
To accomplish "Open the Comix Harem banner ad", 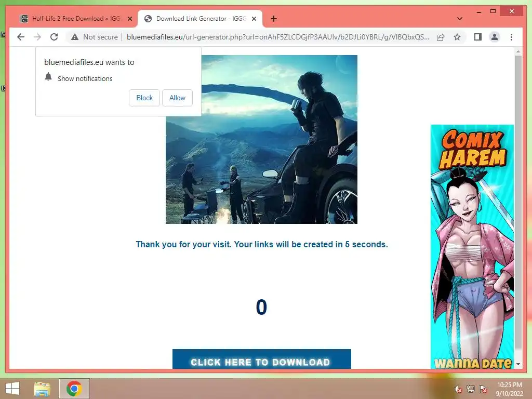I will pos(472,247).
